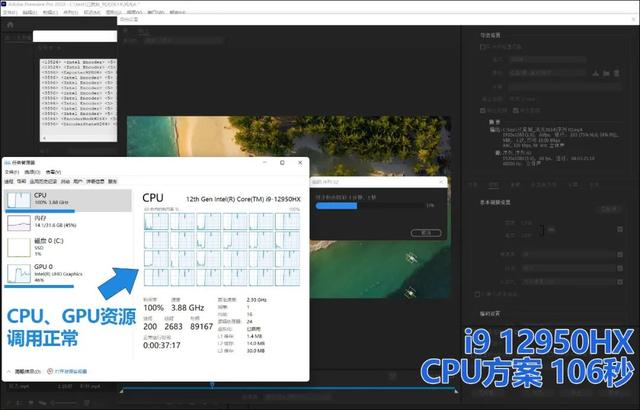Click the Premiere Pro logo in title bar
This screenshot has height=410, width=640.
[x=4, y=3]
